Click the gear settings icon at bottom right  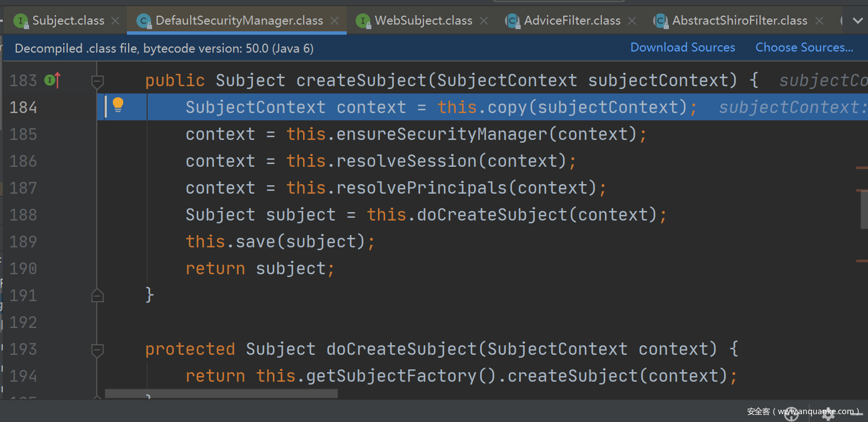[828, 414]
